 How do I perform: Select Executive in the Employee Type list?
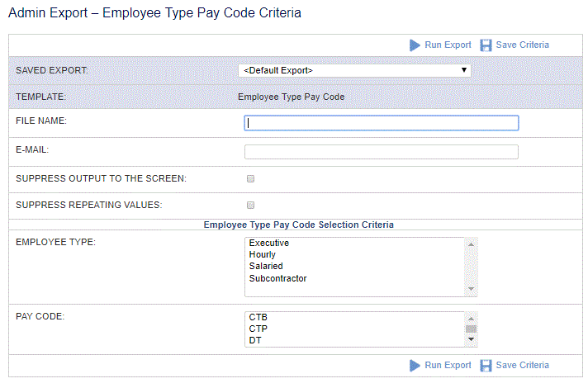(x=269, y=243)
